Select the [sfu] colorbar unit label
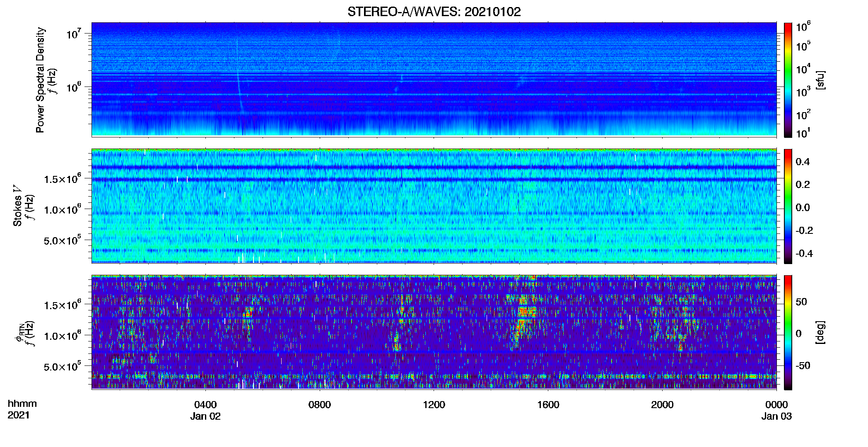868x447 pixels. 820,80
